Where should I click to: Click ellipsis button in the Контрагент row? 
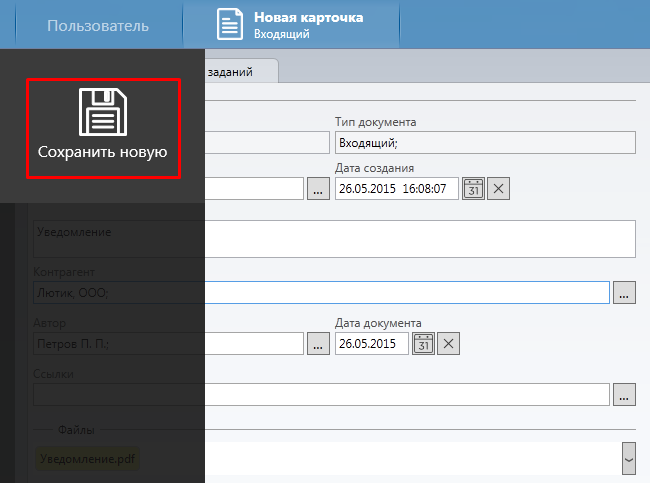pos(625,292)
